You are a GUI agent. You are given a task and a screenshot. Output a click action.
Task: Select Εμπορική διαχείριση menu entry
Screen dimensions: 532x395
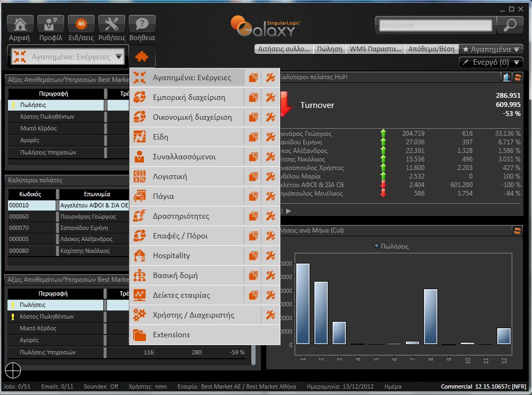click(189, 97)
